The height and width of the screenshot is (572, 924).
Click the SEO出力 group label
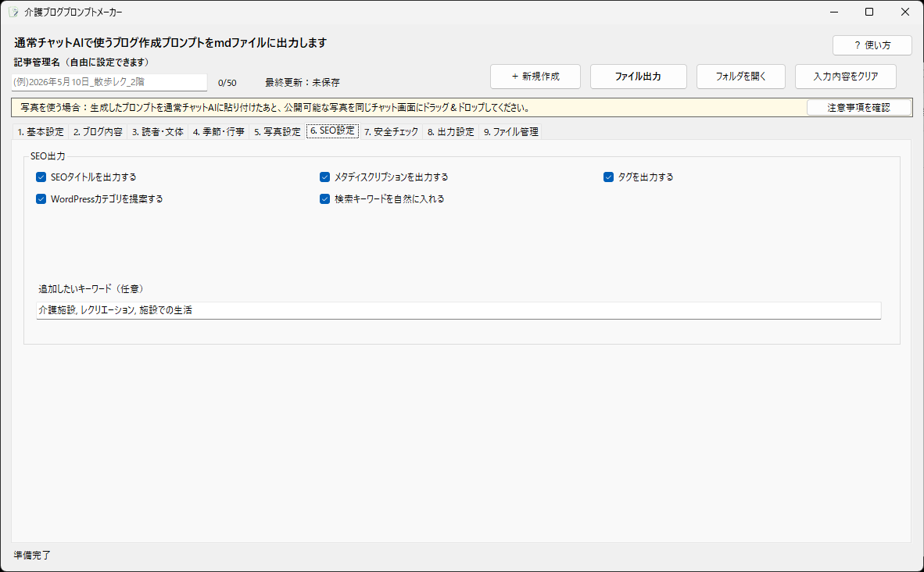pyautogui.click(x=48, y=156)
